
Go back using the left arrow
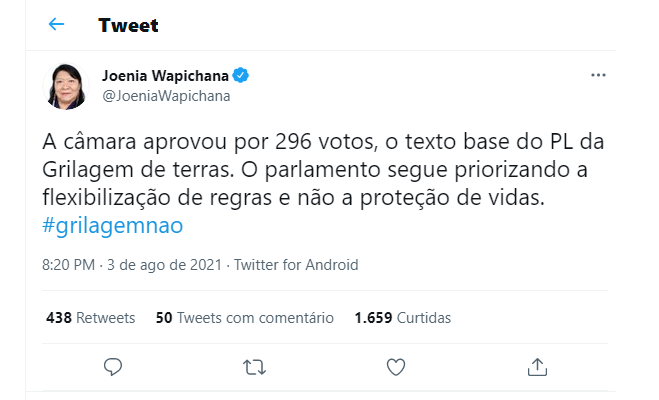pyautogui.click(x=56, y=24)
